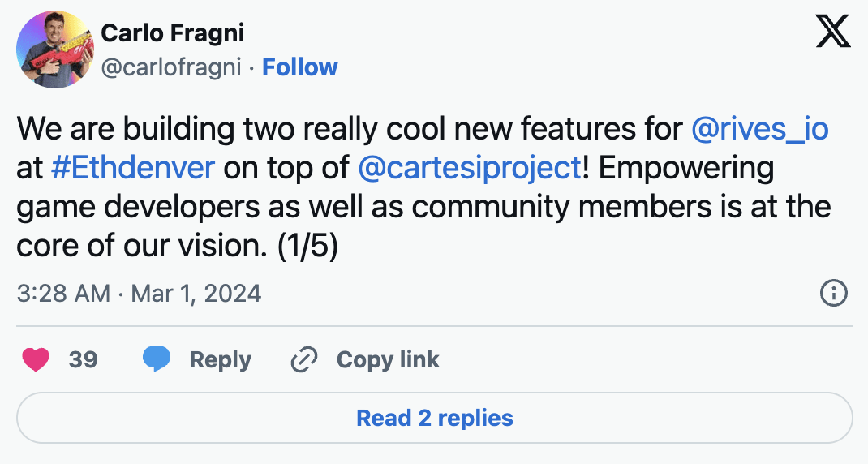Click the tweet's opening words 'We are building'
This screenshot has width=868, height=464.
[x=109, y=129]
